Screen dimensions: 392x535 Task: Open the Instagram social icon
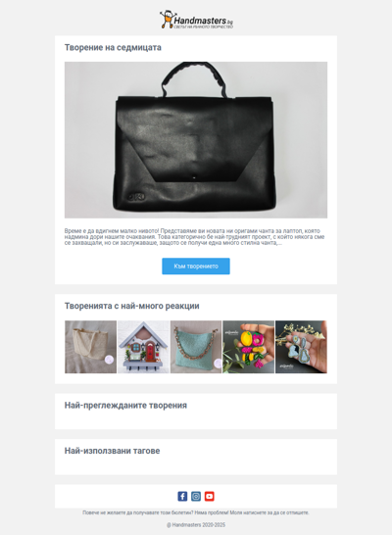click(x=196, y=496)
